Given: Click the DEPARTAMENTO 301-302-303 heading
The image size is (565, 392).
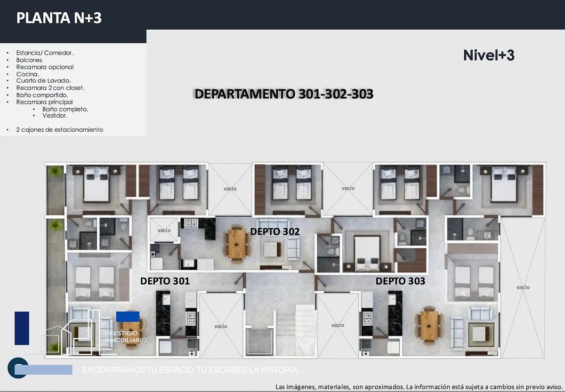Looking at the screenshot, I should coord(284,94).
